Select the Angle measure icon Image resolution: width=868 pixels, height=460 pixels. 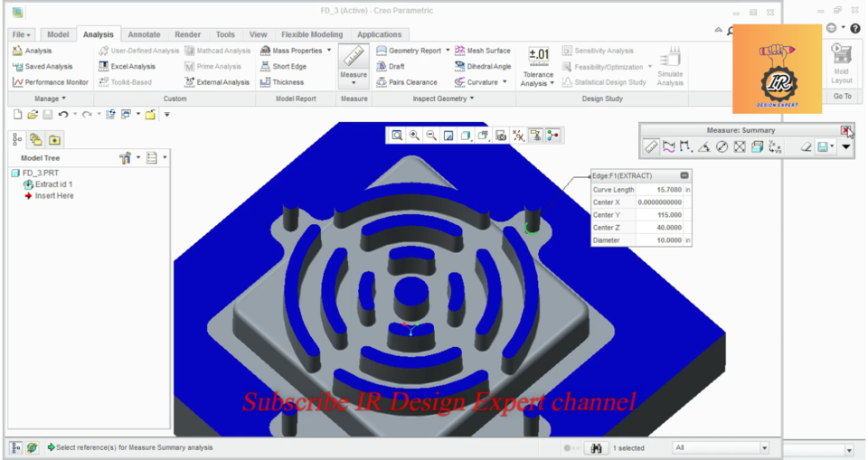704,146
